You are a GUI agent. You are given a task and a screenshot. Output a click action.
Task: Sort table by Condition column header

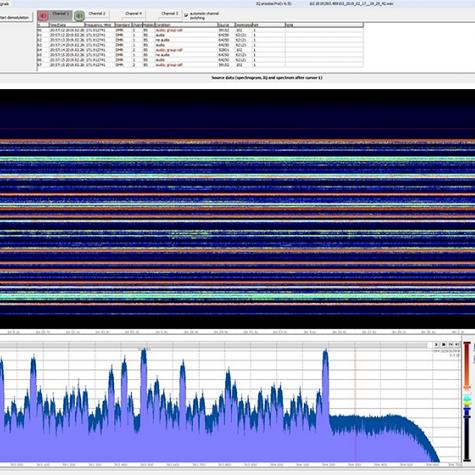(x=186, y=25)
